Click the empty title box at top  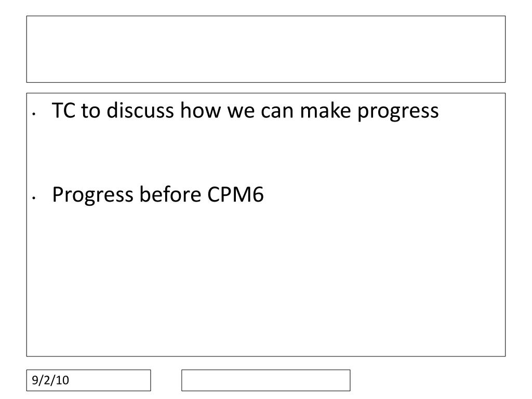tap(265, 49)
